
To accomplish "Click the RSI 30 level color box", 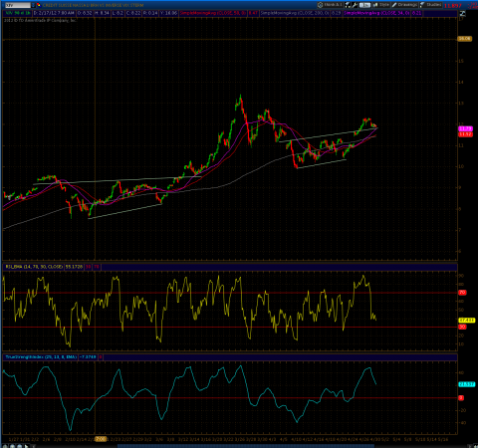I will pyautogui.click(x=89, y=267).
